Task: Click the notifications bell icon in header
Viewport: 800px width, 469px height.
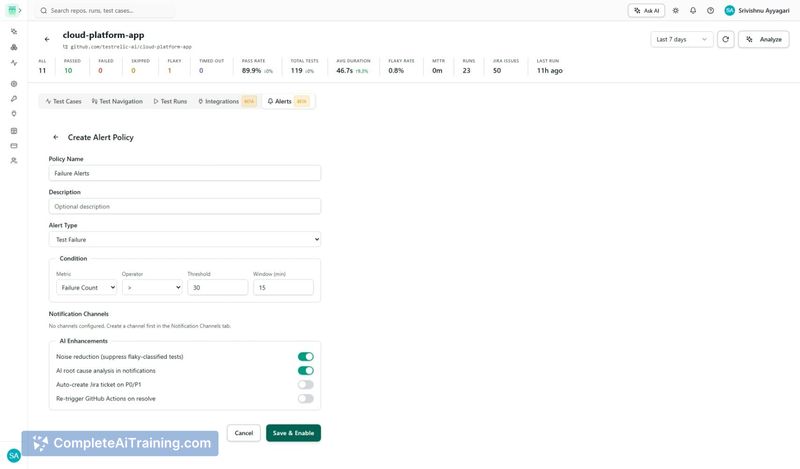Action: pyautogui.click(x=693, y=10)
